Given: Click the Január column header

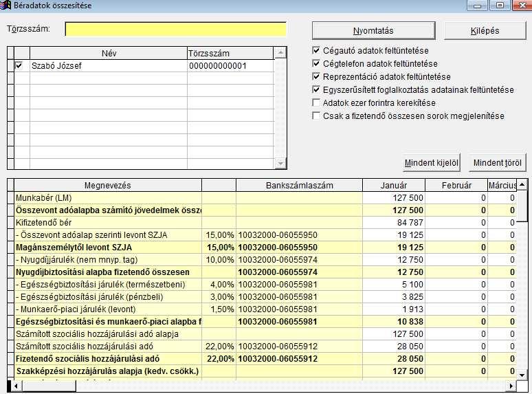Looking at the screenshot, I should pos(394,185).
